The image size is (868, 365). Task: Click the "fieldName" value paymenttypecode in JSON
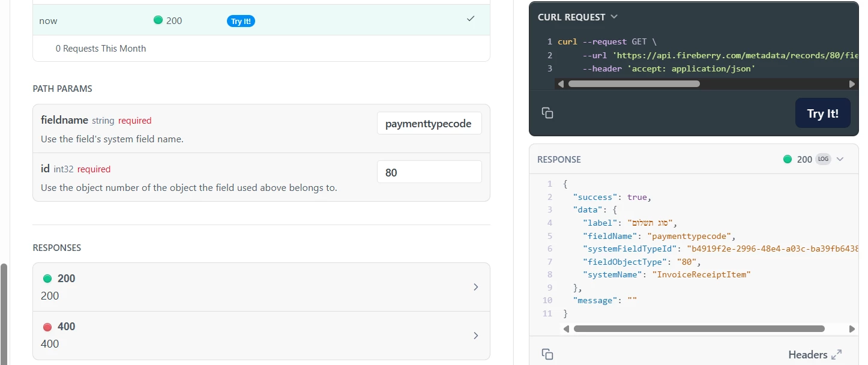[x=689, y=236]
